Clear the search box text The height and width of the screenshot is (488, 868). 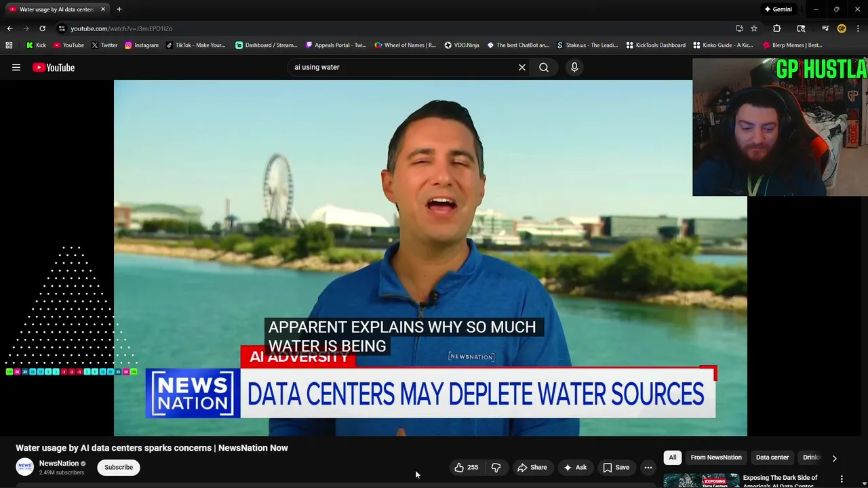pos(522,67)
